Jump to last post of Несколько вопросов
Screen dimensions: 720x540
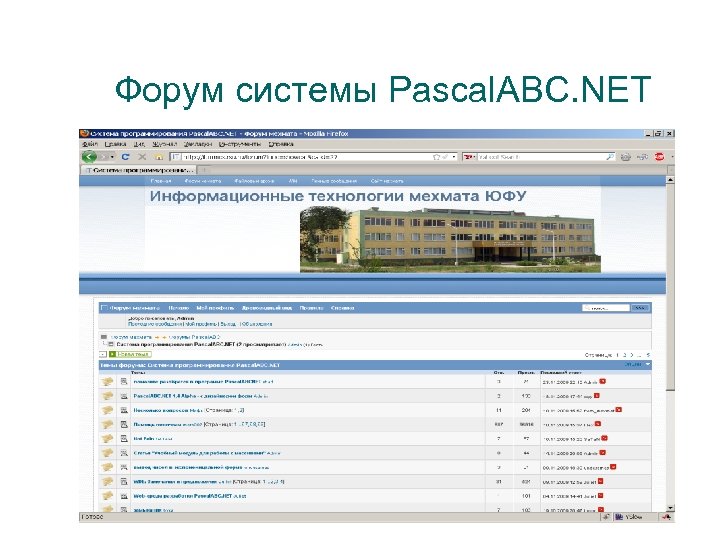tap(619, 410)
